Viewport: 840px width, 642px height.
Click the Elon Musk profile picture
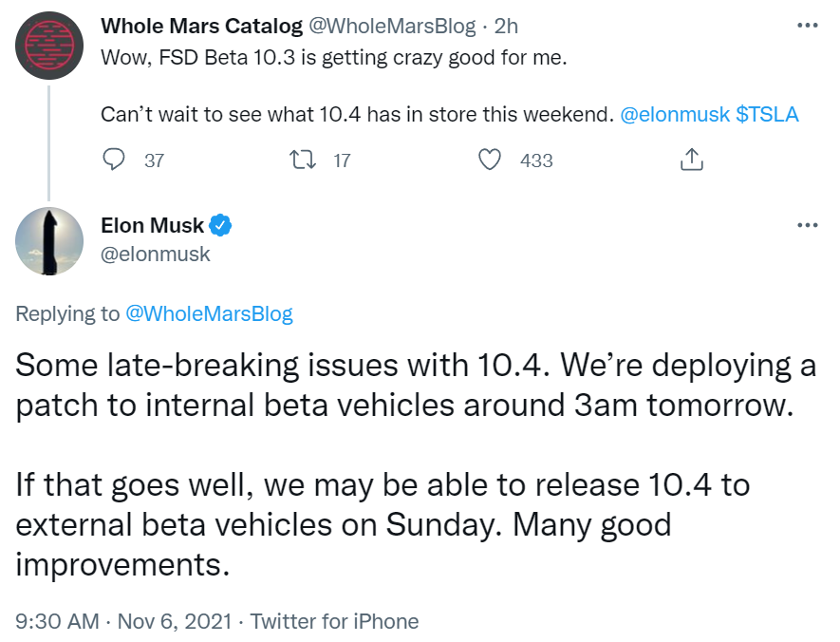coord(49,241)
